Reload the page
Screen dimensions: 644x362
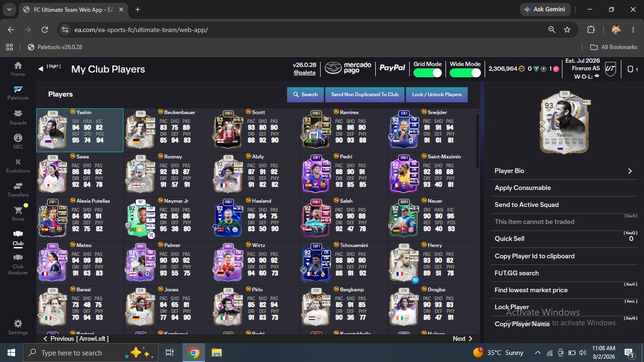(45, 30)
